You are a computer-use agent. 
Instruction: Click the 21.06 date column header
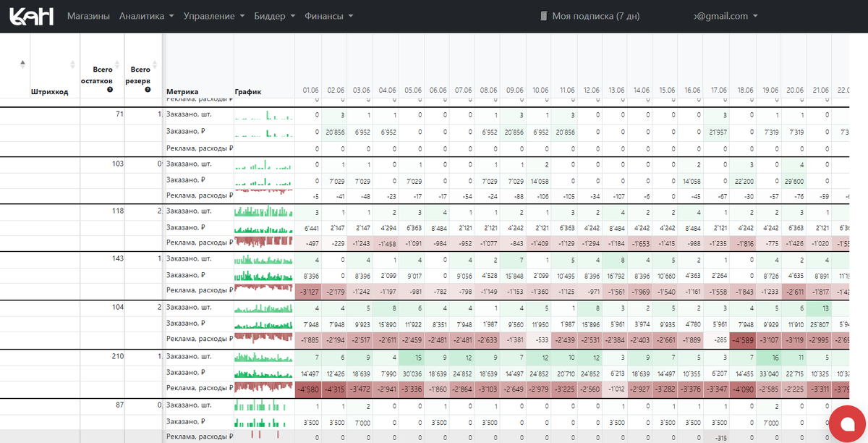click(x=820, y=90)
